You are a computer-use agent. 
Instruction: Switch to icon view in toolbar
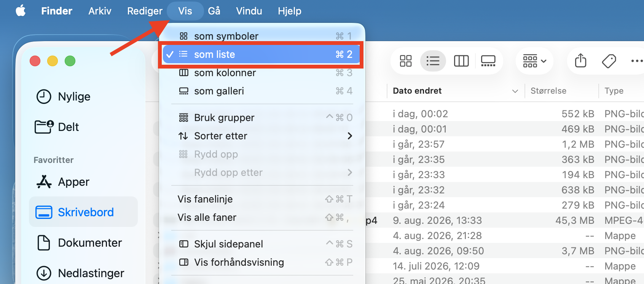(x=406, y=61)
